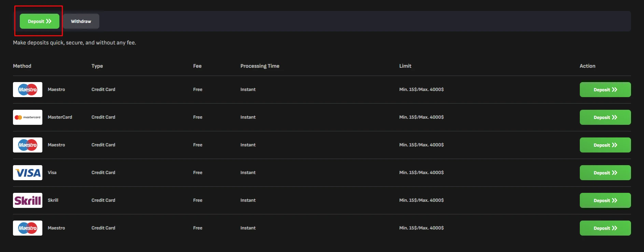Click the 'Min. 15$/Max. 4000$' limit for Skrill
Image resolution: width=644 pixels, height=252 pixels.
(x=422, y=200)
